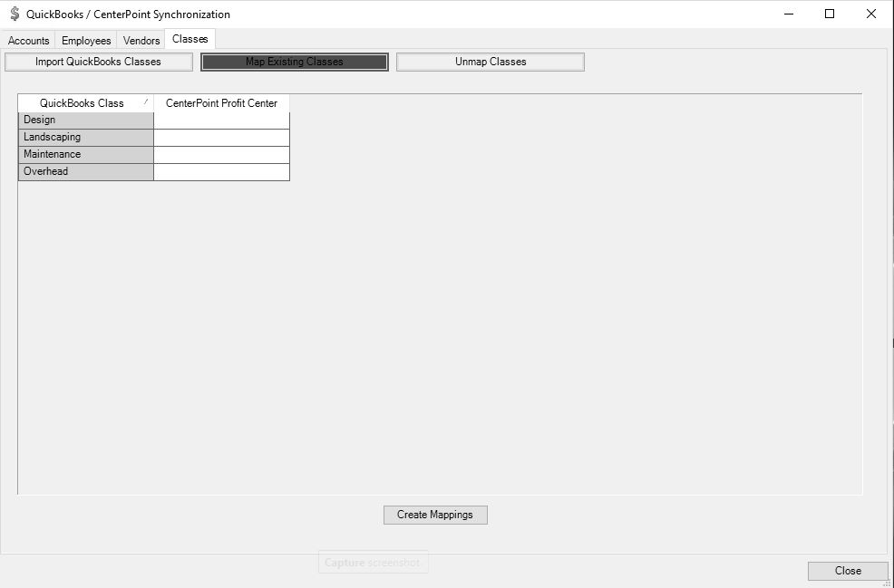Open the profit center cell for Maintenance

[x=221, y=154]
